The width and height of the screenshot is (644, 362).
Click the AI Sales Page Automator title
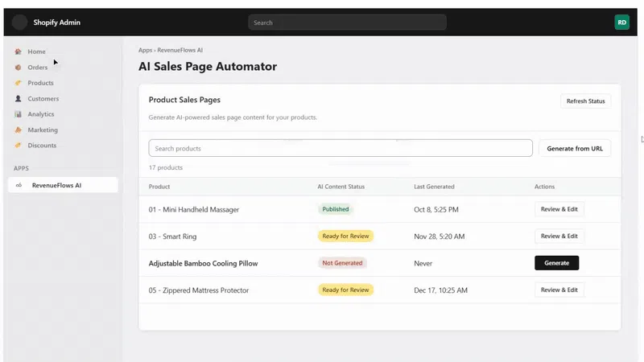tap(208, 66)
